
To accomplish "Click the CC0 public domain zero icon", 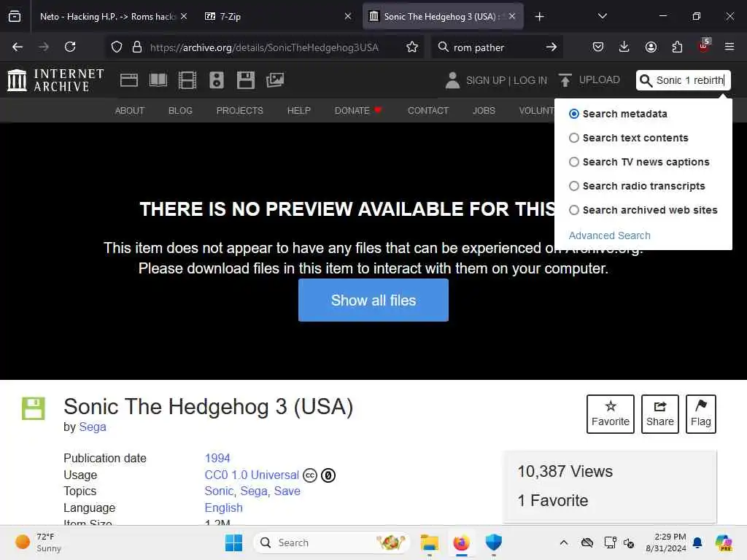I will (328, 475).
